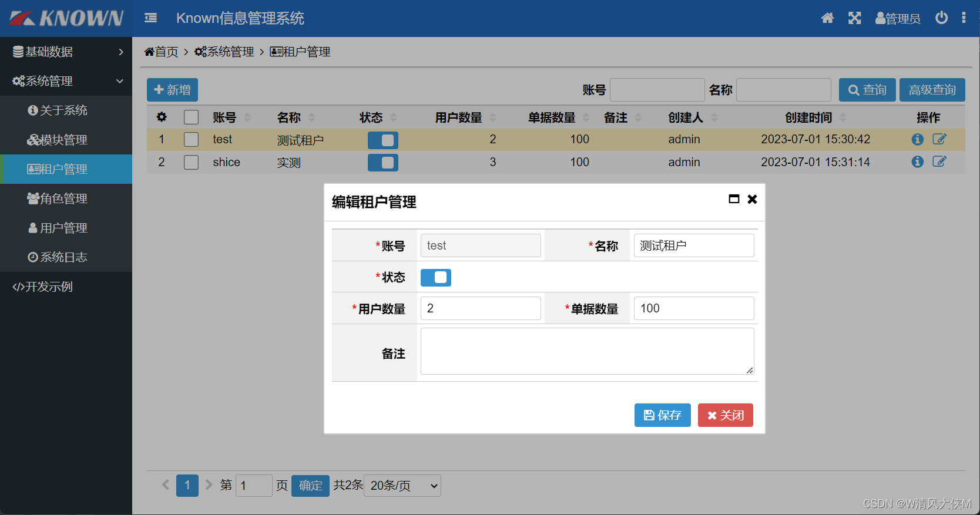Open the 20条/页 page size dropdown
Image resolution: width=980 pixels, height=515 pixels.
pos(402,486)
